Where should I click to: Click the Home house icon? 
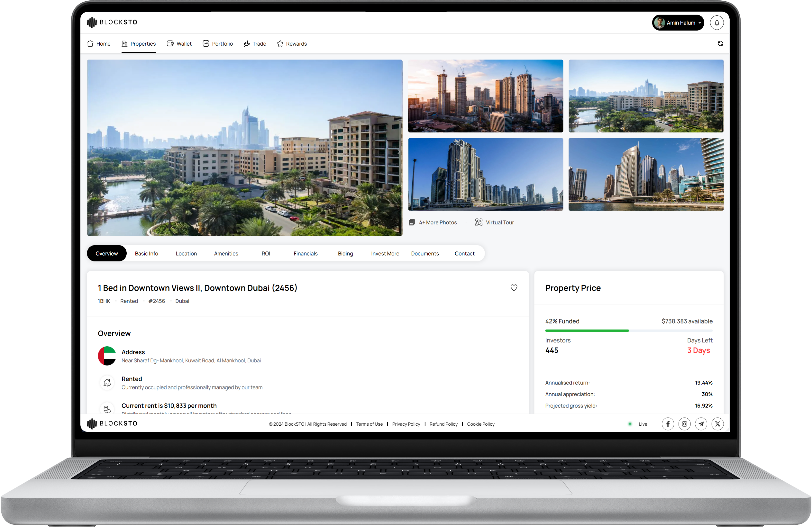point(90,44)
